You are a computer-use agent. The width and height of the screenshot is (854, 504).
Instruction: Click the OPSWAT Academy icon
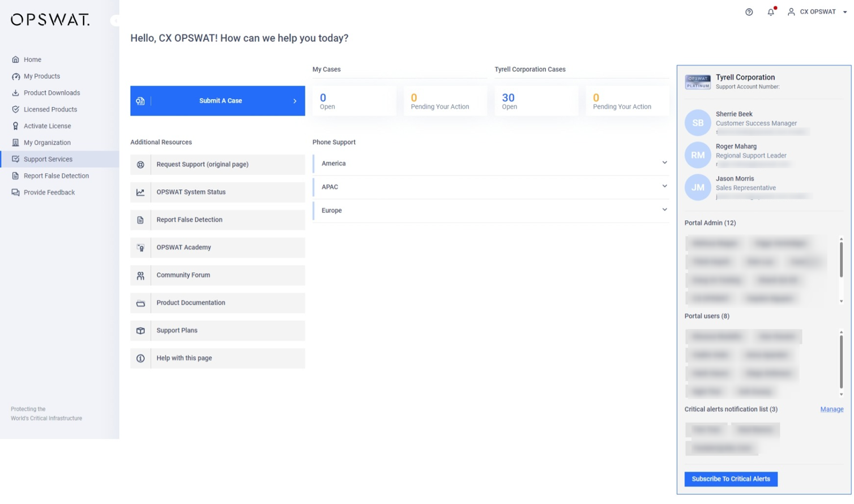(x=140, y=247)
